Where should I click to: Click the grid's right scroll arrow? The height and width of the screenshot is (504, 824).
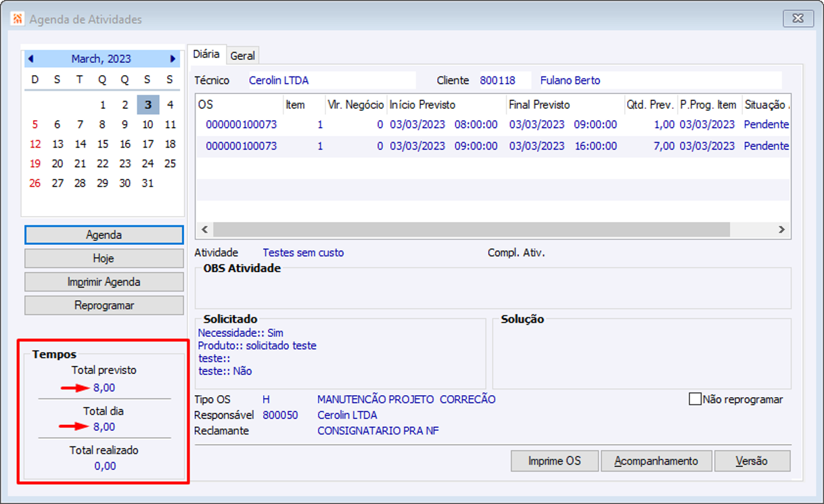[x=781, y=229]
